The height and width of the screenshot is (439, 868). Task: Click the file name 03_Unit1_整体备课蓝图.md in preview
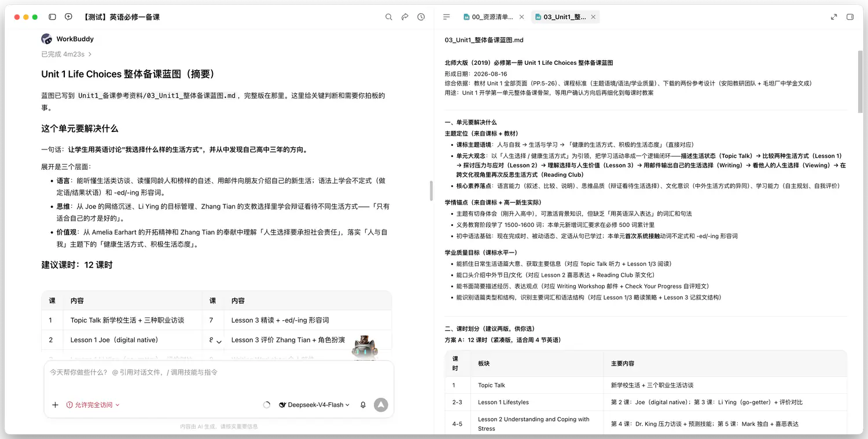484,40
